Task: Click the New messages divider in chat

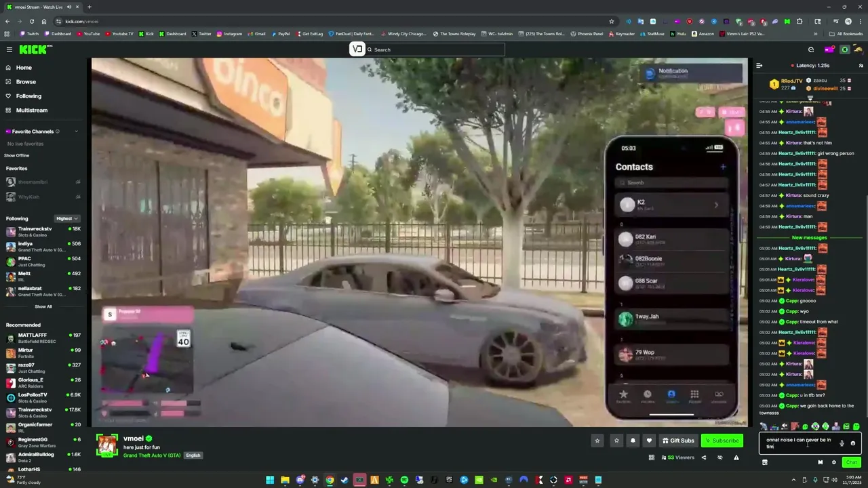Action: point(810,238)
